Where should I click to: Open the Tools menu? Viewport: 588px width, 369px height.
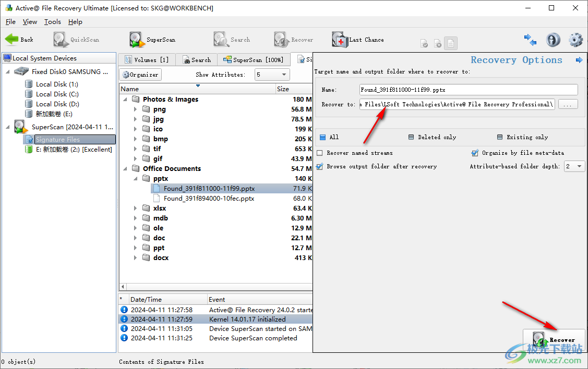point(52,22)
